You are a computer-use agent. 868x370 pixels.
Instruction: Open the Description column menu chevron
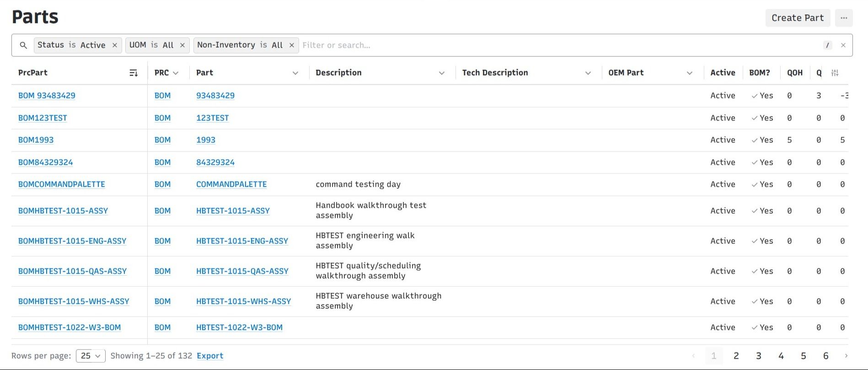pos(441,73)
